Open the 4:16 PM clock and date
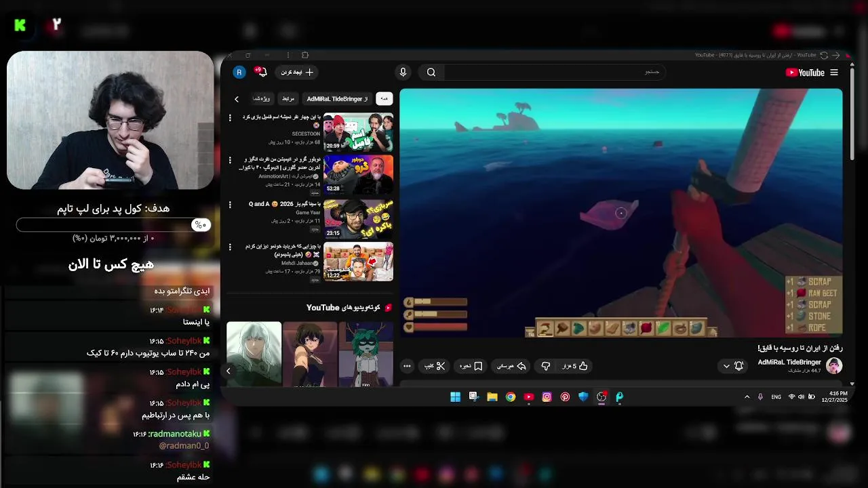The height and width of the screenshot is (488, 868). tap(834, 397)
